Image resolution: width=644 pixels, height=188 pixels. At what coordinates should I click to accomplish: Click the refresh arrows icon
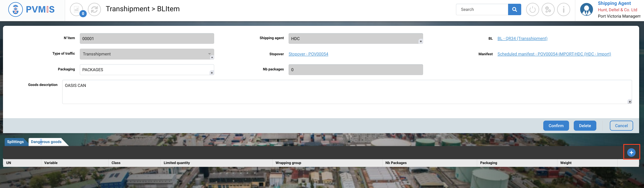pyautogui.click(x=94, y=10)
